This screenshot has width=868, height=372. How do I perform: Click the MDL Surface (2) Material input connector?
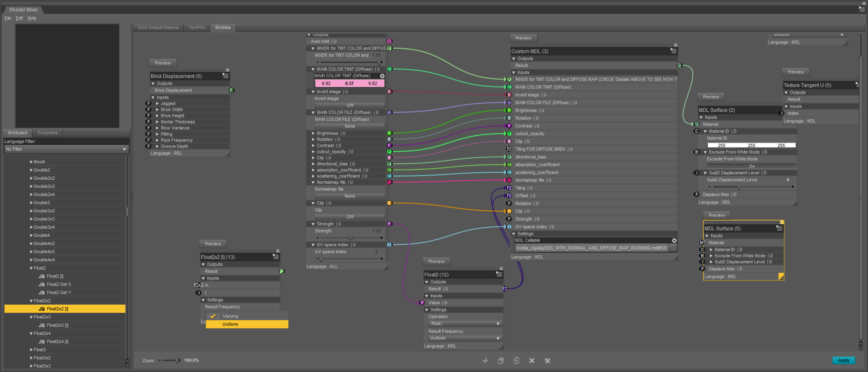[697, 124]
